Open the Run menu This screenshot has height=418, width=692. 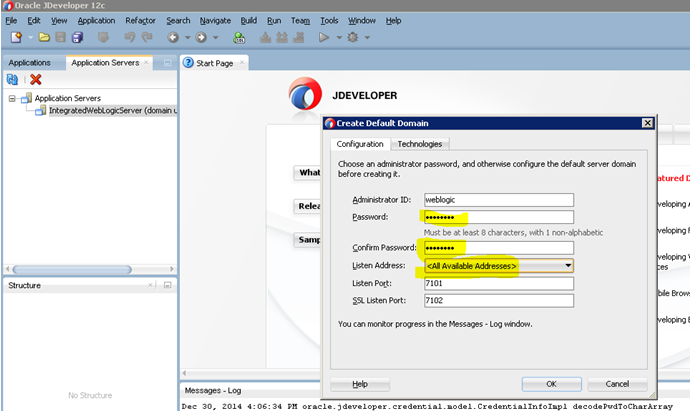(x=274, y=20)
